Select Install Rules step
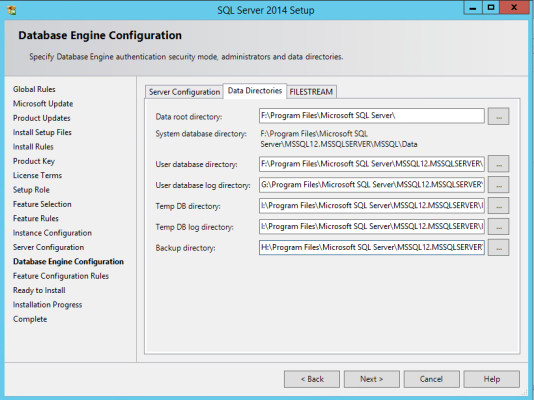Viewport: 534px width, 400px height. tap(33, 147)
